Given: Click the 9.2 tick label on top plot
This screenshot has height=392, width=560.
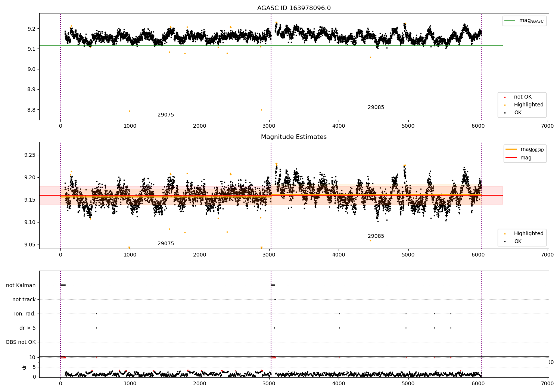Looking at the screenshot, I should pos(31,29).
